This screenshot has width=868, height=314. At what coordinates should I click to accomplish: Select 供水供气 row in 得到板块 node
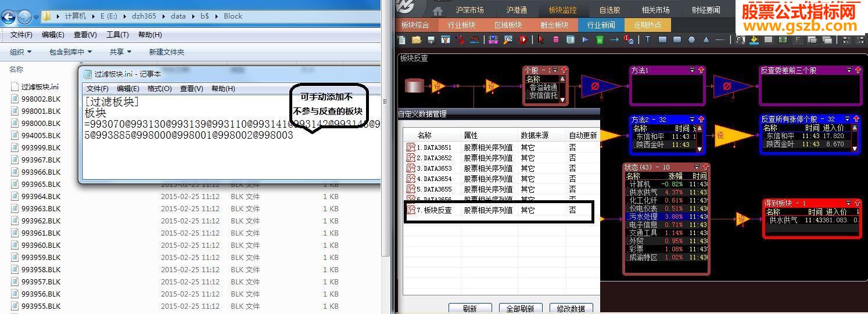(x=811, y=220)
